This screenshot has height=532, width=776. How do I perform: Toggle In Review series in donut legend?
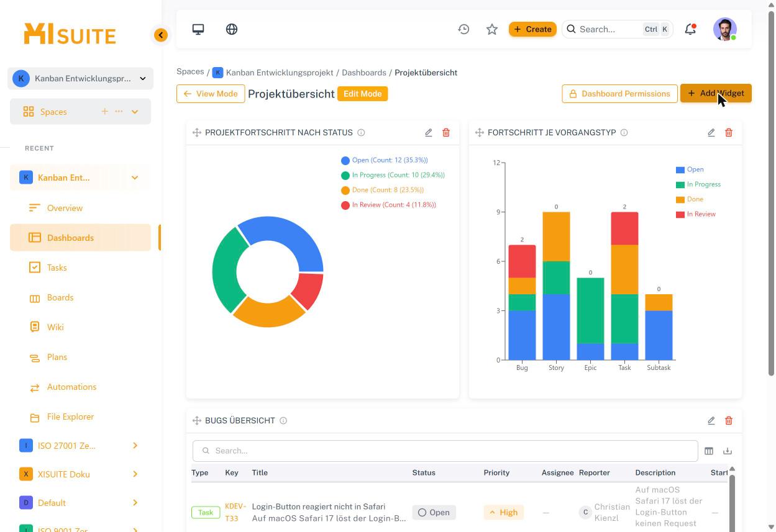point(388,205)
